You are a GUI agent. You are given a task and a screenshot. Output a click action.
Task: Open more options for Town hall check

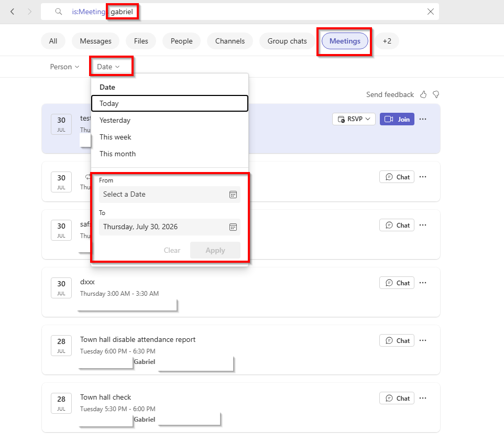click(x=423, y=399)
